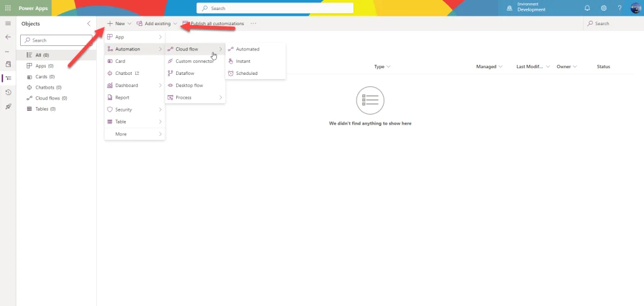Open the Add existing dropdown

click(157, 23)
